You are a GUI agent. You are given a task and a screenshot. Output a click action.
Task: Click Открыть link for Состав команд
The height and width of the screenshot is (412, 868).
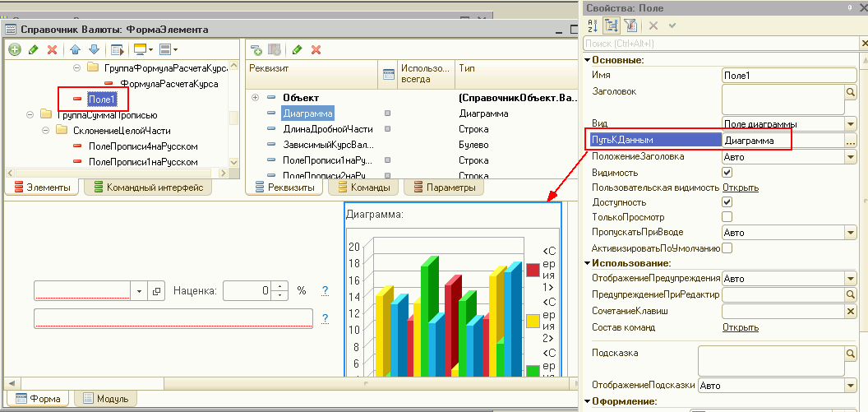pos(741,327)
